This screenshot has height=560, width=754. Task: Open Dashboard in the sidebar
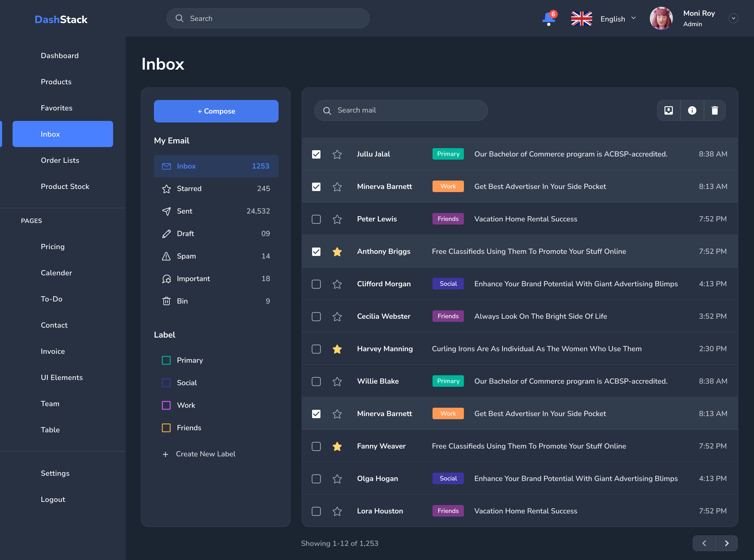[x=60, y=55]
